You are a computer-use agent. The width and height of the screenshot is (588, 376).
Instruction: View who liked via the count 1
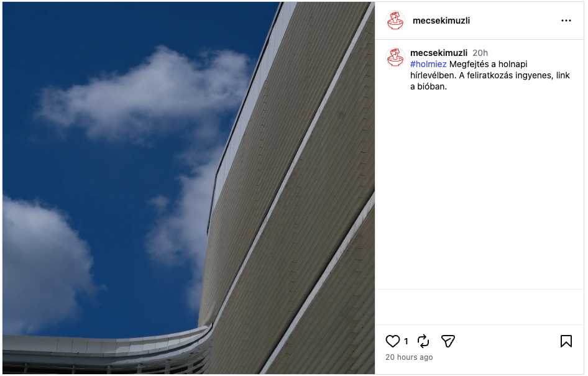click(406, 342)
